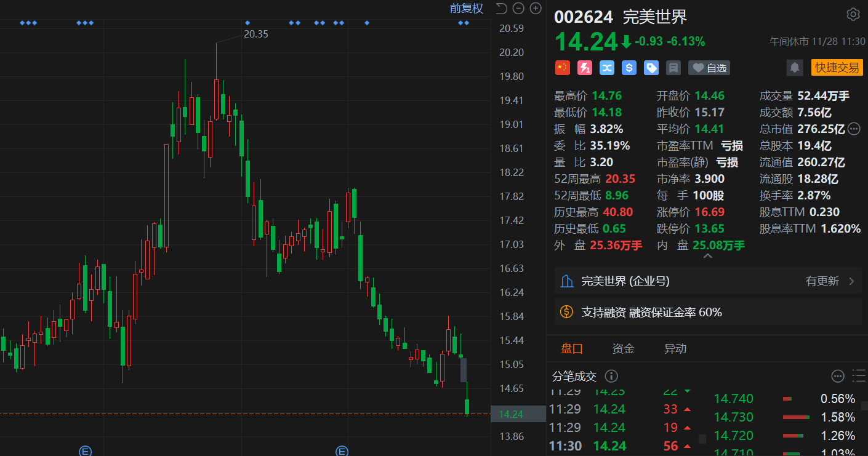868x456 pixels.
Task: Collapse the quote details with the chevron
Action: pos(707,255)
